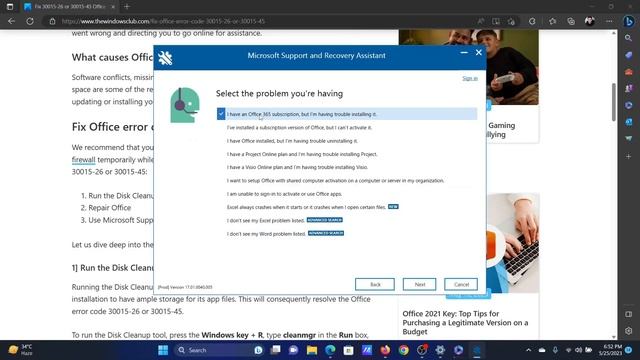Open File Explorer from the taskbar
The width and height of the screenshot is (640, 360).
[312, 350]
